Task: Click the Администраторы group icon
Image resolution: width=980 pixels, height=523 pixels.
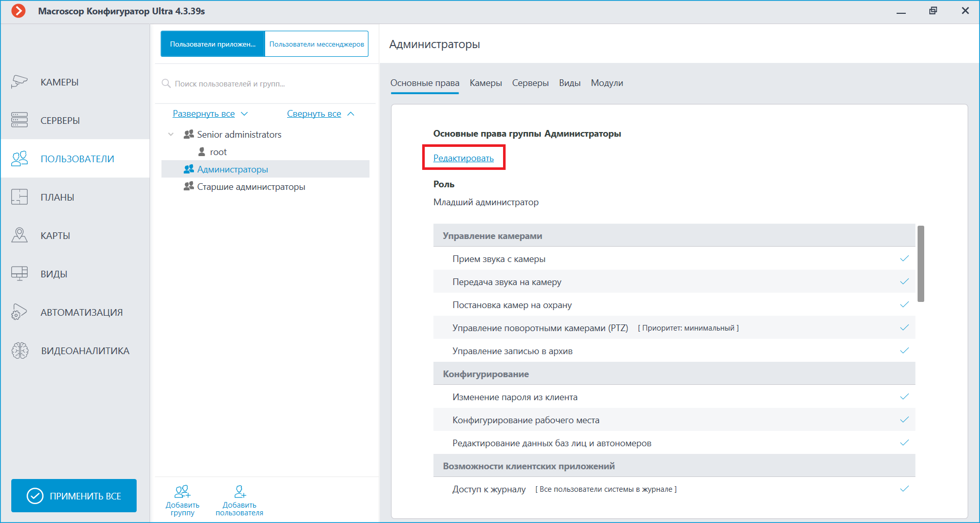Action: pyautogui.click(x=189, y=169)
